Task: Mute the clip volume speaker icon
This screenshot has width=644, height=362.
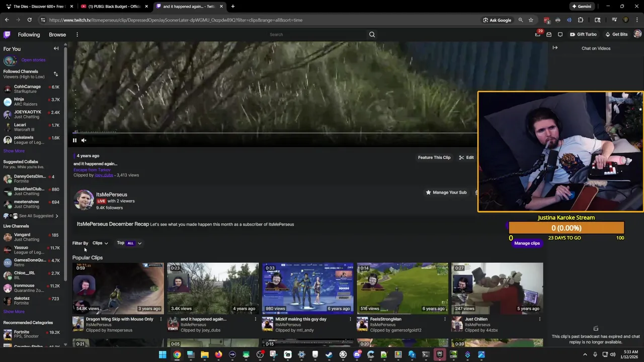Action: (x=84, y=141)
